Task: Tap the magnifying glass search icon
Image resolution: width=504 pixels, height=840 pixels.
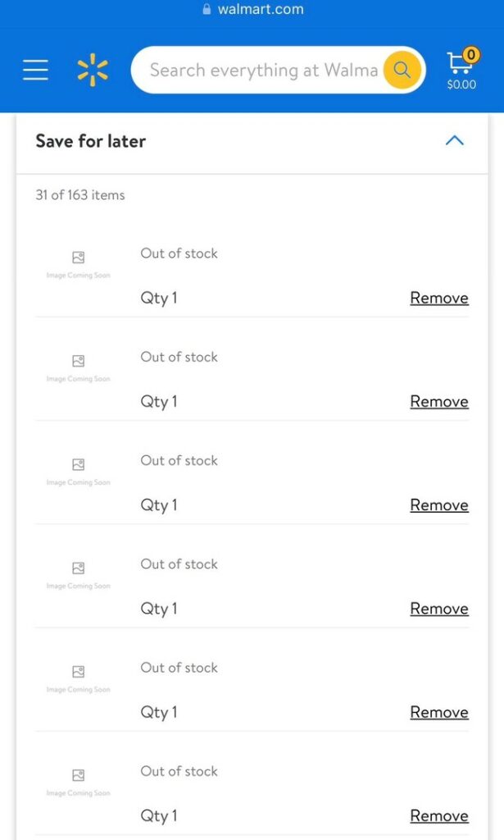Action: coord(401,70)
